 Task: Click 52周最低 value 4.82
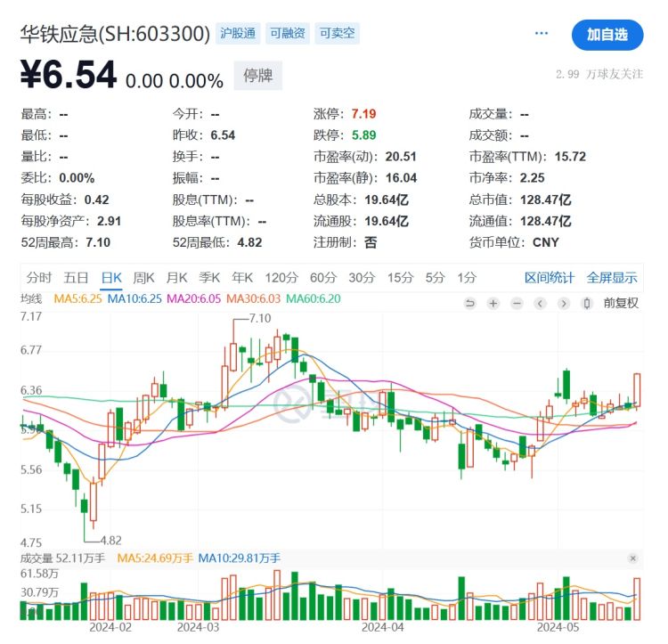(249, 242)
